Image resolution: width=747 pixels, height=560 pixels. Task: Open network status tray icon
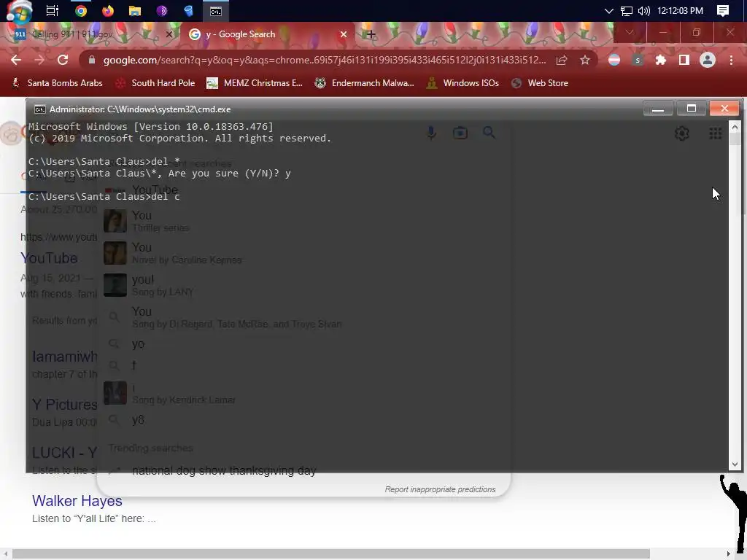tap(626, 10)
